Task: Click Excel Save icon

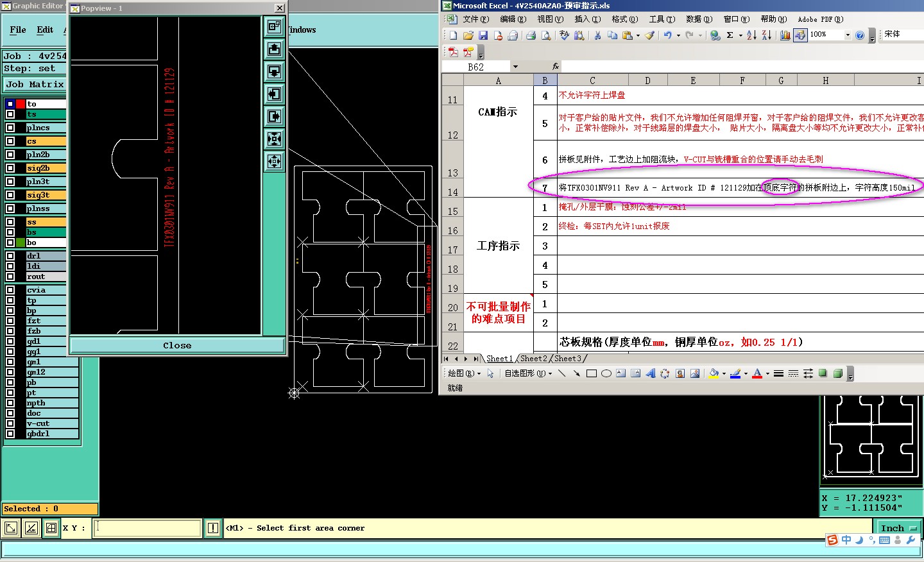Action: coord(483,35)
